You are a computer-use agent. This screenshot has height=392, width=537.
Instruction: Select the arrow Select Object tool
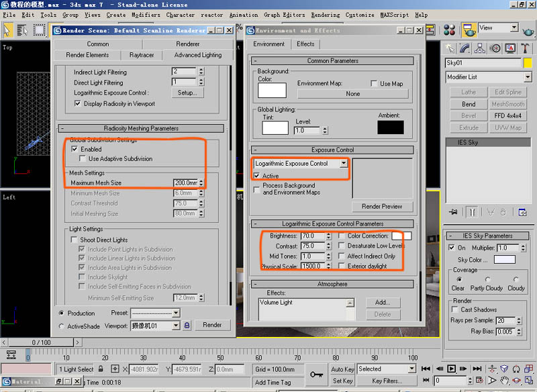[7, 30]
